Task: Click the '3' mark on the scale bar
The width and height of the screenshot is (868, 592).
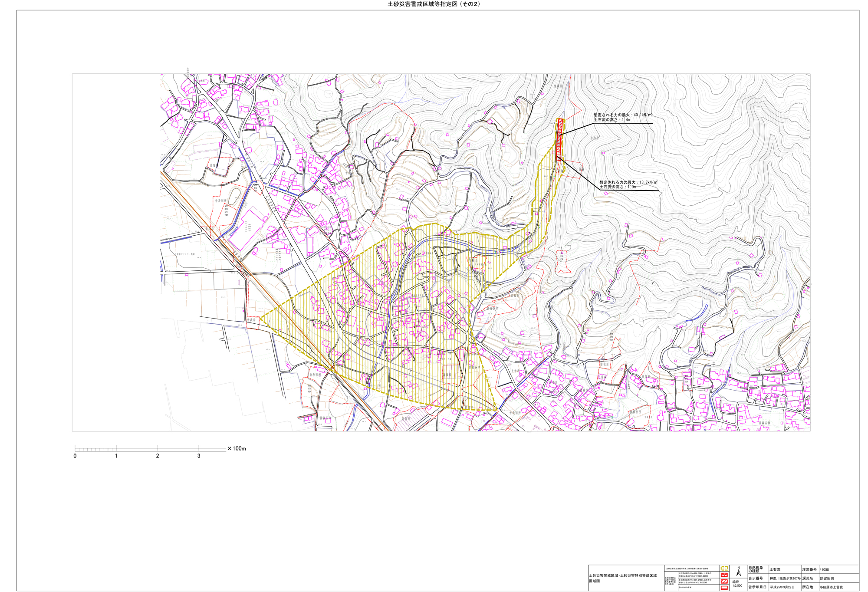Action: (199, 456)
